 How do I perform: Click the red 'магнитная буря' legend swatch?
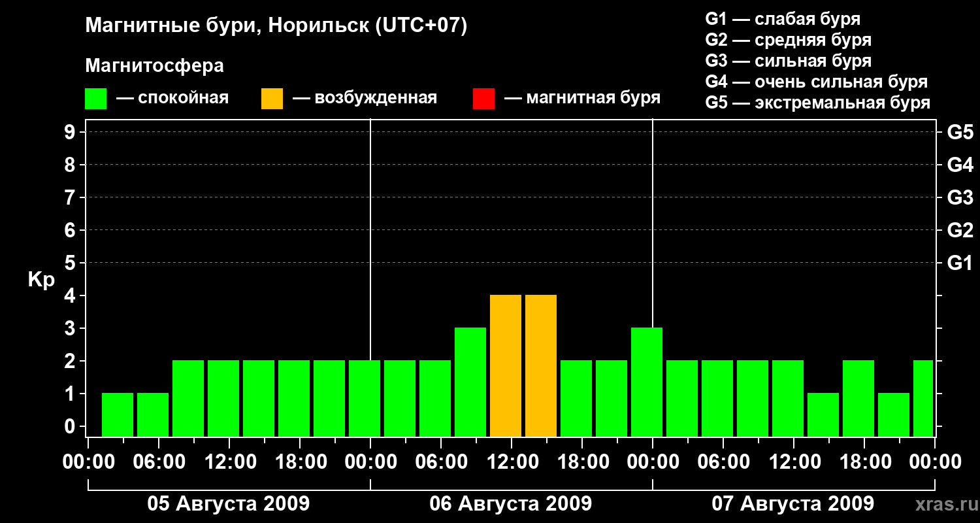pyautogui.click(x=483, y=99)
